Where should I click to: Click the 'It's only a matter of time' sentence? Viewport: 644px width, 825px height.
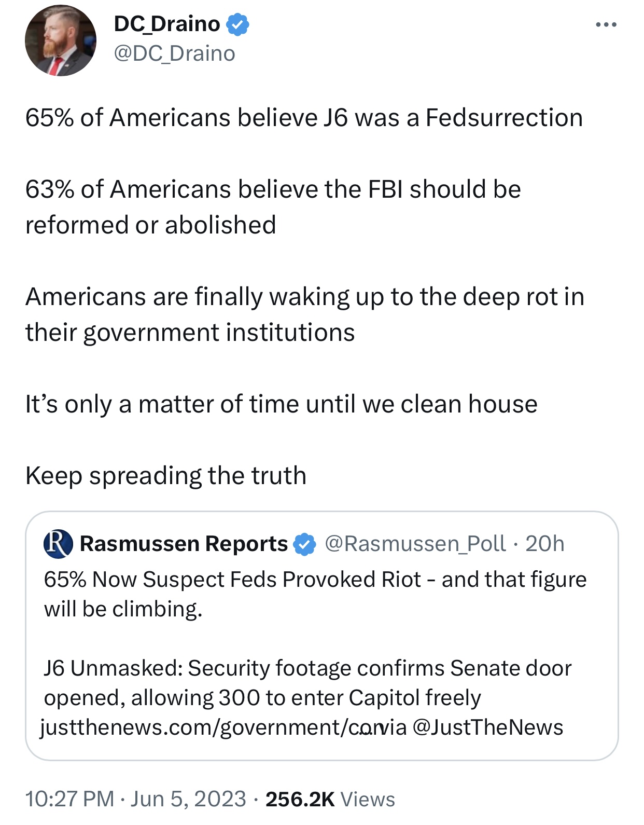[281, 404]
